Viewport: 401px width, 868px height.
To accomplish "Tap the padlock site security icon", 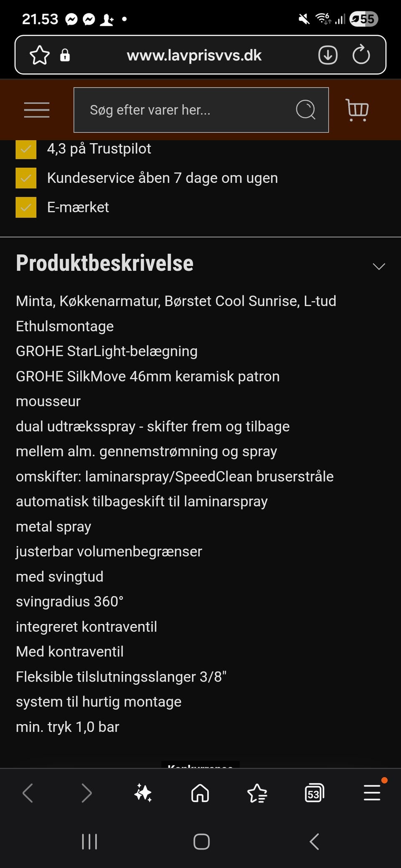I will tap(65, 55).
